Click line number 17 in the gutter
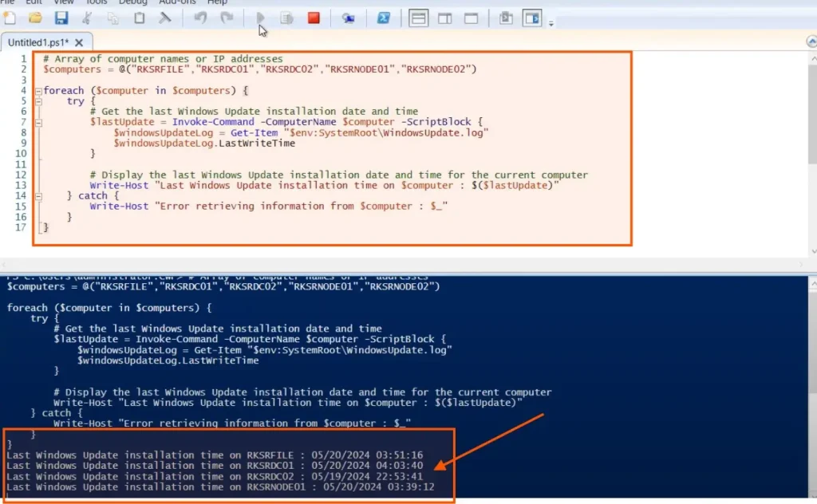This screenshot has height=504, width=817. tap(21, 227)
